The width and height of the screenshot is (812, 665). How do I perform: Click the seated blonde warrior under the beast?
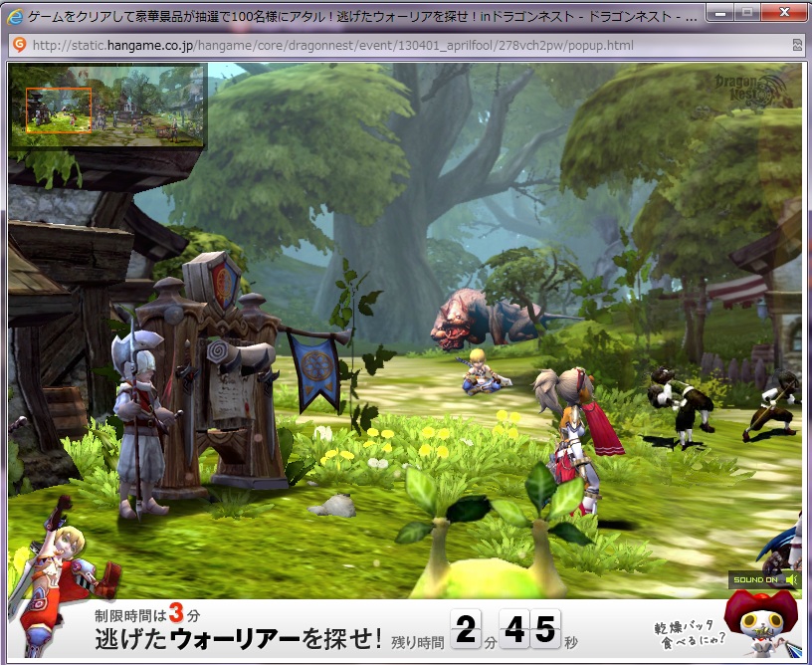482,372
